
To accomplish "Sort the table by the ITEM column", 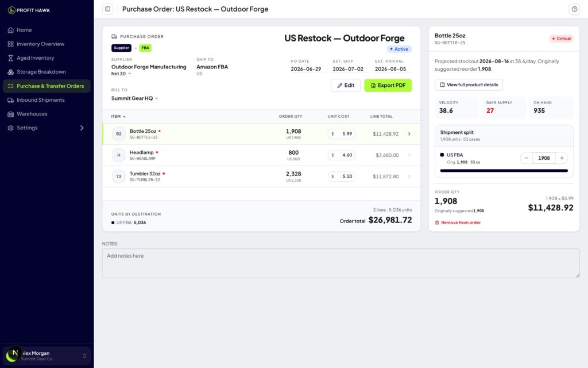I will (x=118, y=116).
